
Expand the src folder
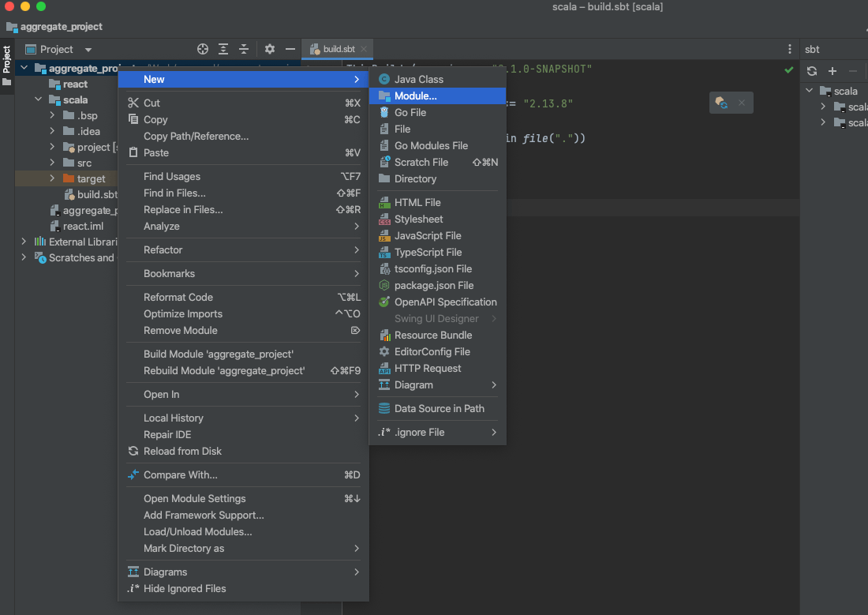click(52, 163)
